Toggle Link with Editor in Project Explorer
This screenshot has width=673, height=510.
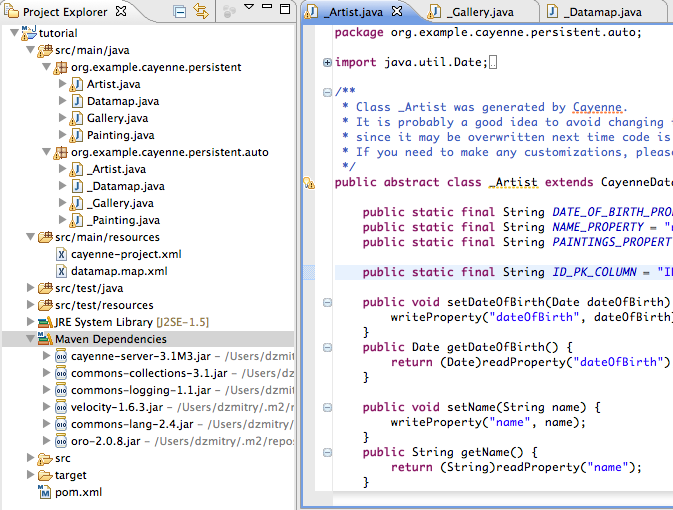tap(201, 12)
